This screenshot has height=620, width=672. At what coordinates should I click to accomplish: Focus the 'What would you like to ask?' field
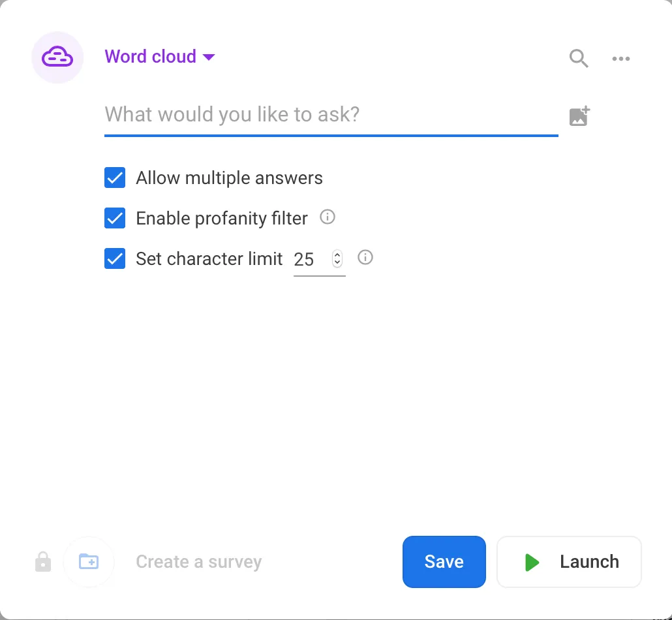coord(331,115)
